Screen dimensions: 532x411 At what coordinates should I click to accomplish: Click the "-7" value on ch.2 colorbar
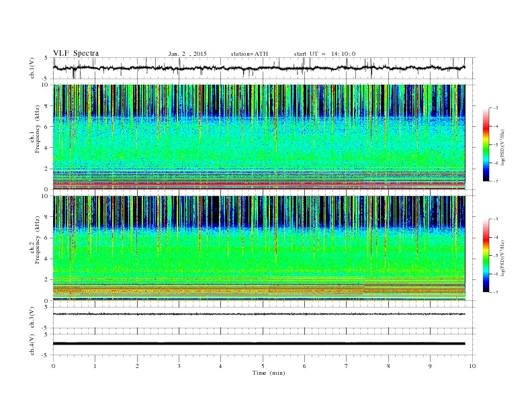[x=495, y=292]
